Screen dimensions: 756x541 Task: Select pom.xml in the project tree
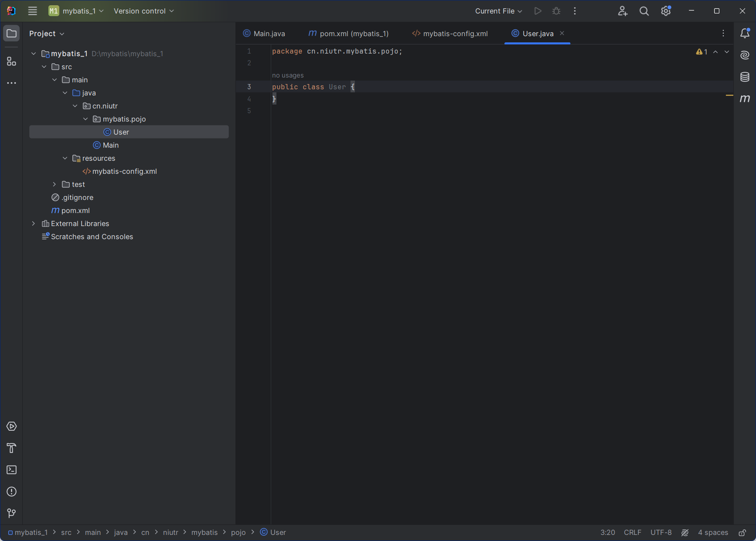(x=75, y=210)
